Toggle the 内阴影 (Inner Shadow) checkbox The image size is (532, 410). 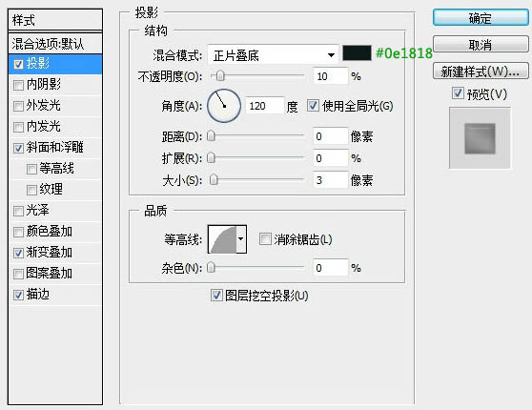(18, 85)
